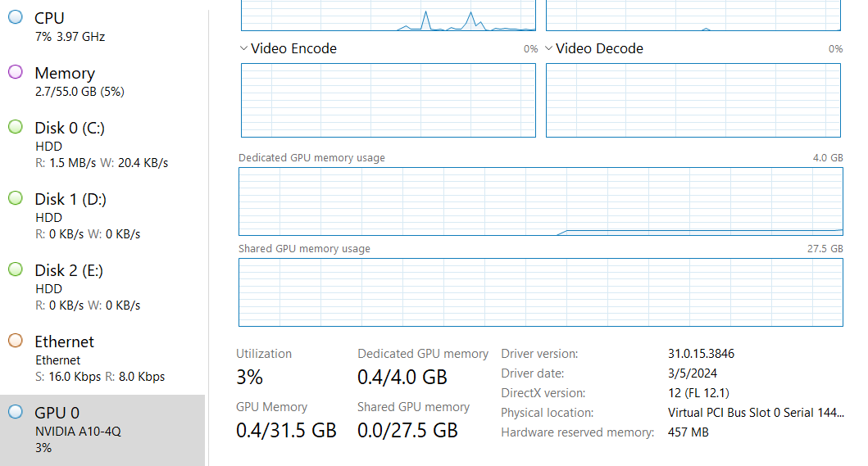This screenshot has height=466, width=868.
Task: Click the Video Encode graph area
Action: pos(388,100)
